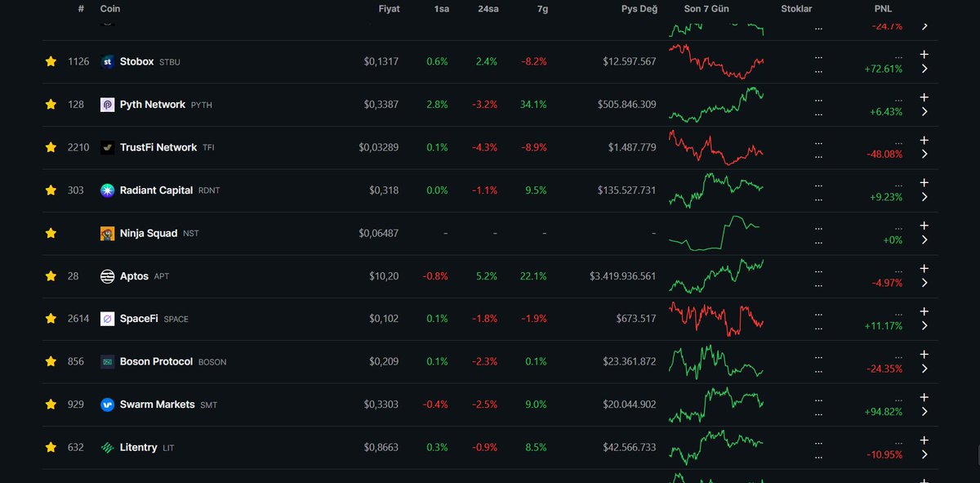Toggle SpaceFi favorite star

51,319
